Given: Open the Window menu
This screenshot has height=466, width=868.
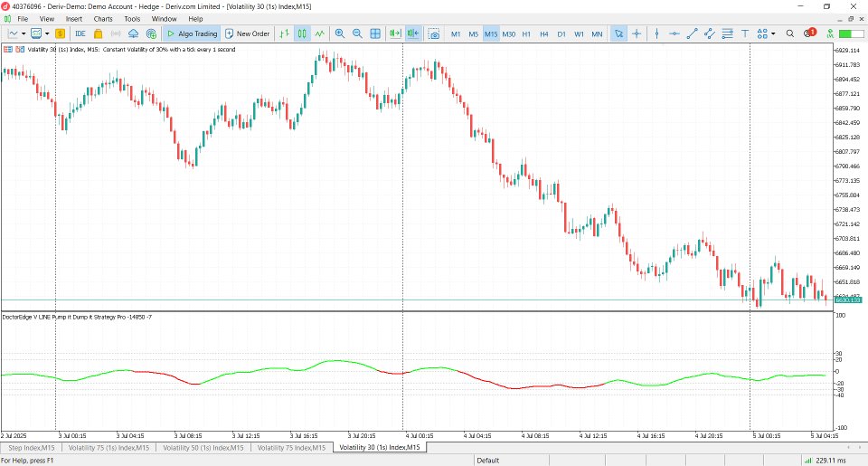Looking at the screenshot, I should 164,19.
